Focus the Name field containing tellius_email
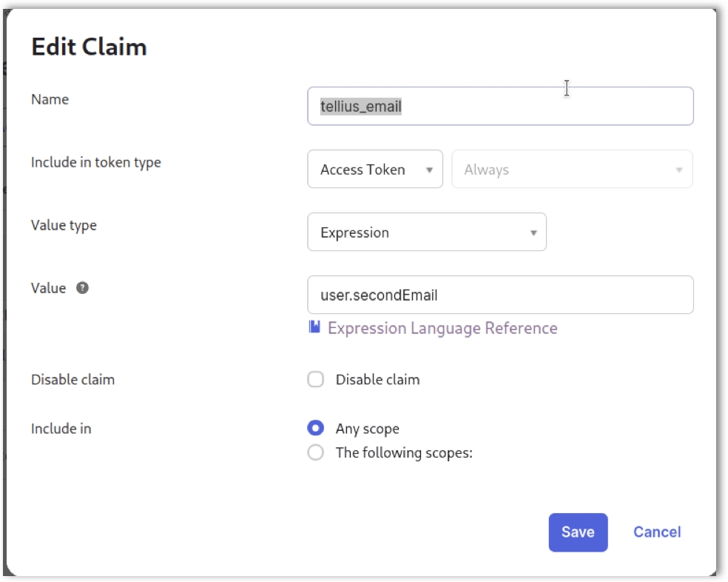This screenshot has height=582, width=728. [500, 107]
